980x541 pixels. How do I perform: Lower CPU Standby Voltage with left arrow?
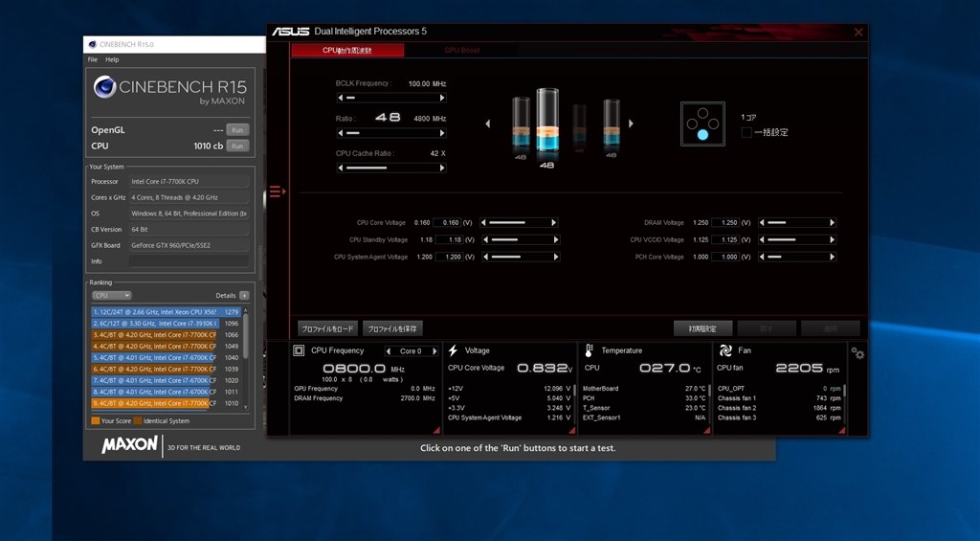(x=485, y=239)
